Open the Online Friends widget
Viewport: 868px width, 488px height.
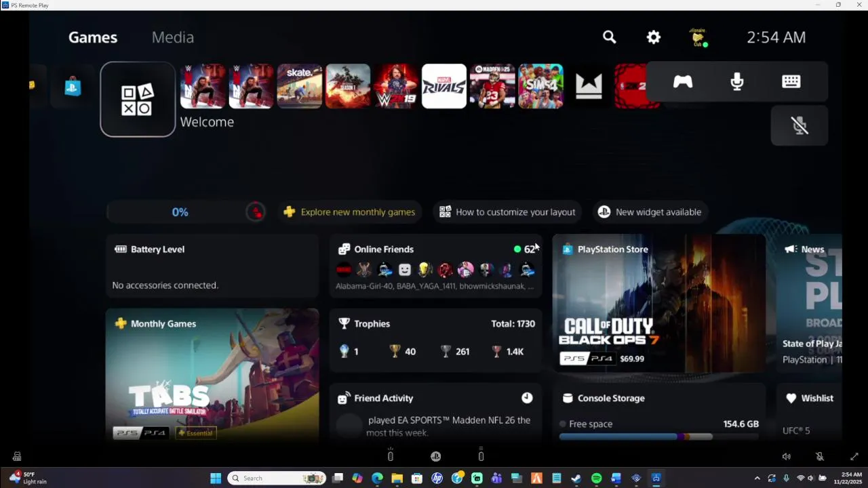pos(436,266)
